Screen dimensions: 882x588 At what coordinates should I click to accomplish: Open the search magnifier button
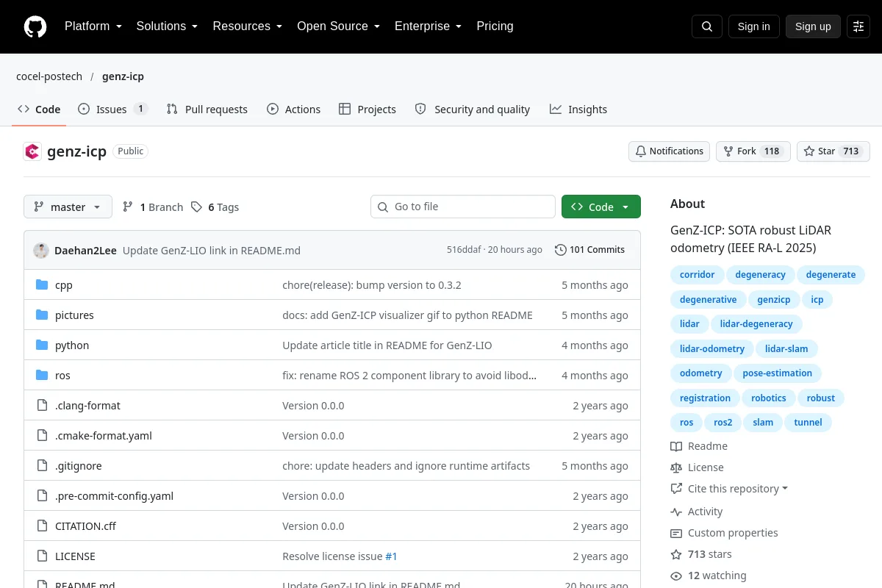click(707, 26)
